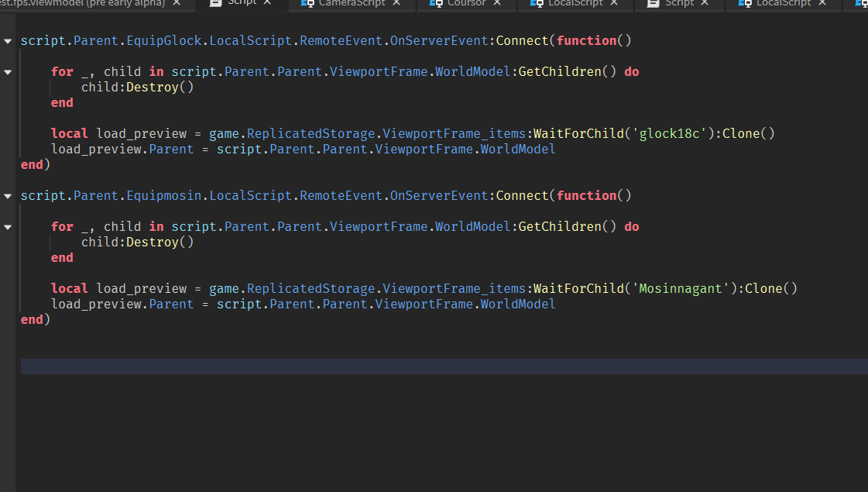Click the function keyword on the EquipGlock line
This screenshot has width=868, height=492.
pyautogui.click(x=586, y=41)
